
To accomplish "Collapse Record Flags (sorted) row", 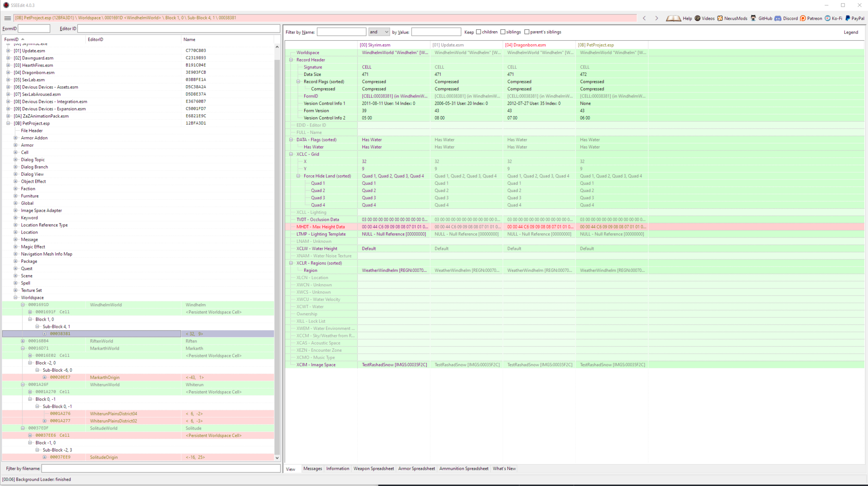I will pos(298,82).
